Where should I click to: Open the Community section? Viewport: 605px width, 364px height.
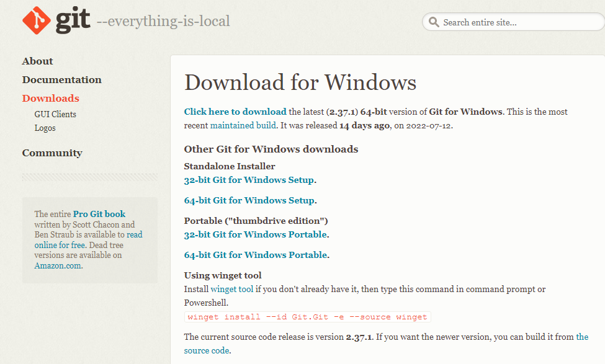tap(52, 153)
